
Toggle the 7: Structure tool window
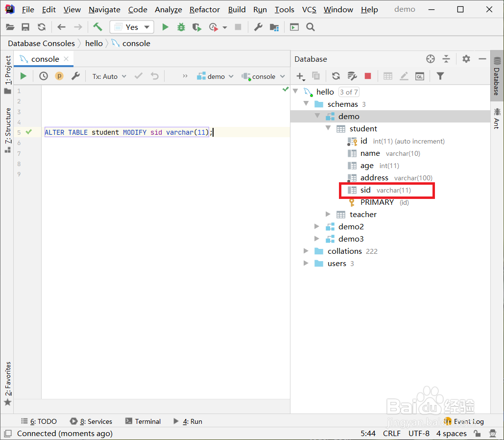point(8,130)
